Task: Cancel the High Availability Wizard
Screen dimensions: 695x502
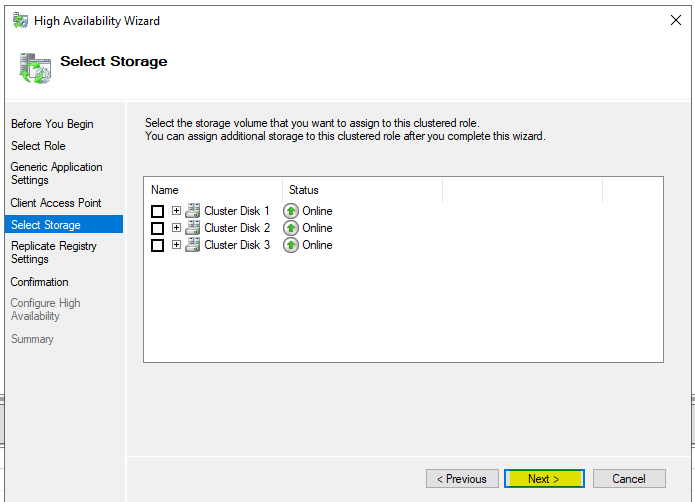Action: pos(629,479)
